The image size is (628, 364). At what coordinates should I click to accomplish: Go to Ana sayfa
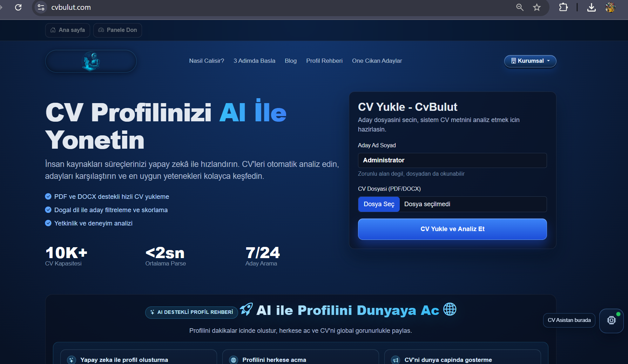click(68, 30)
